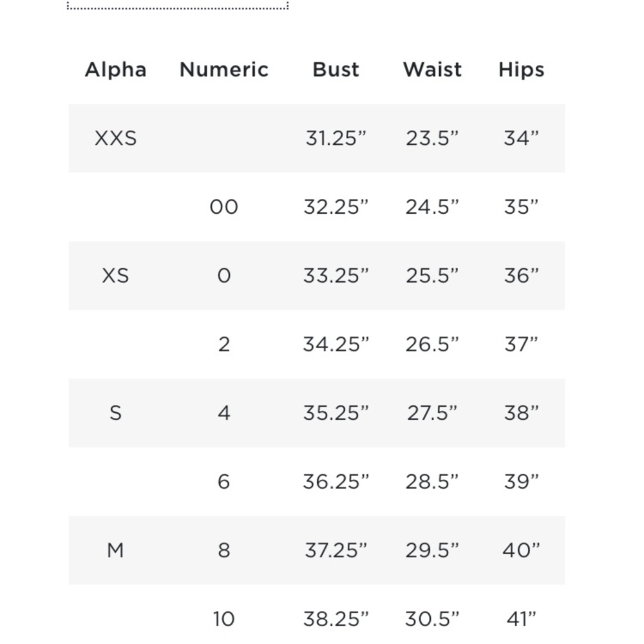Click the 40" hips measurement

(521, 550)
